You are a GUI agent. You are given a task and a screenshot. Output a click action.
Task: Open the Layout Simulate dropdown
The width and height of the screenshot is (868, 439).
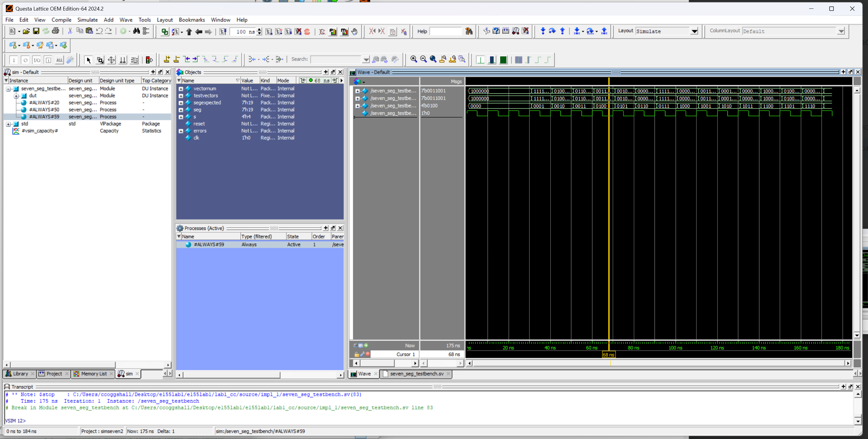694,31
